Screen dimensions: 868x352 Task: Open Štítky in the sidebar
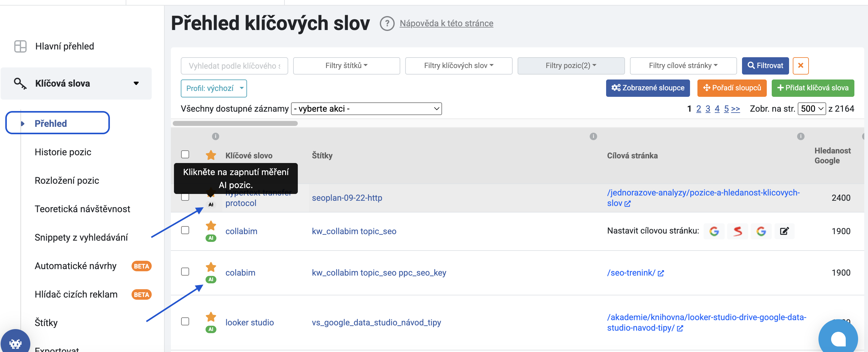[46, 323]
